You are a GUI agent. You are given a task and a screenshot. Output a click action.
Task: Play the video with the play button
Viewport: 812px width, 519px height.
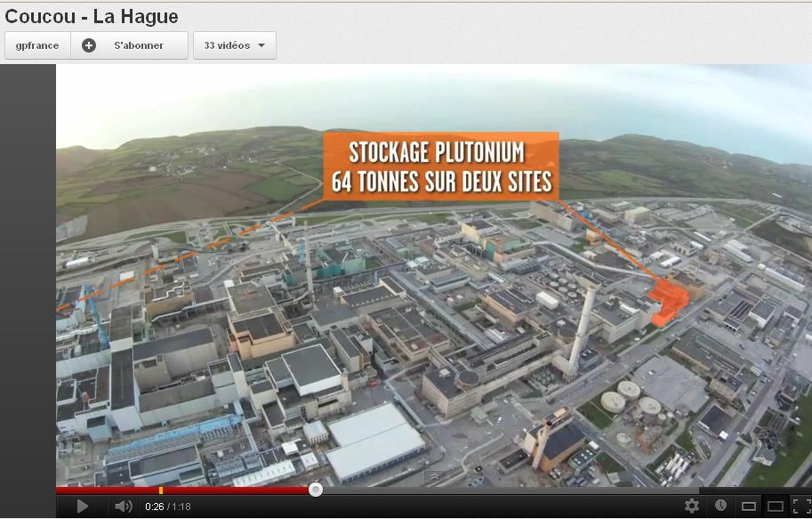click(83, 506)
